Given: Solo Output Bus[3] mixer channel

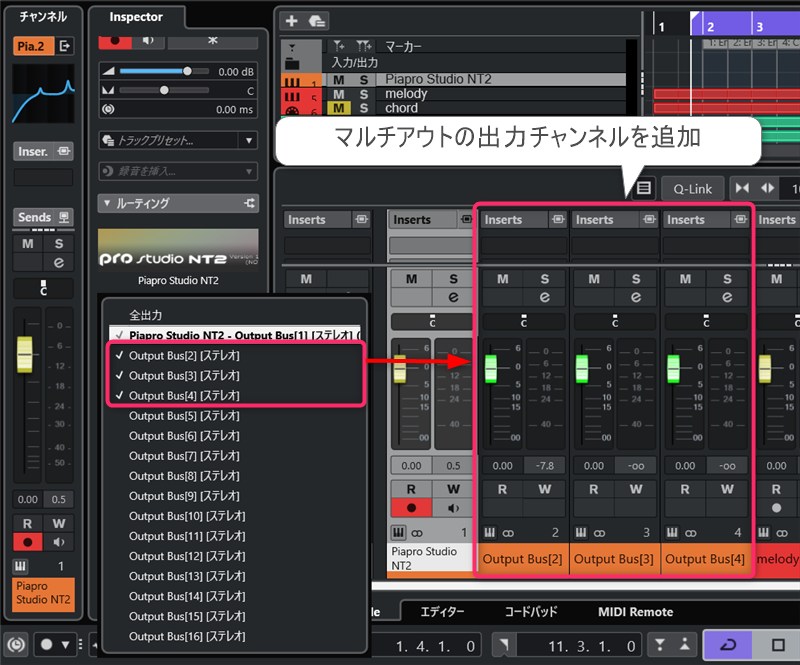Looking at the screenshot, I should [636, 279].
